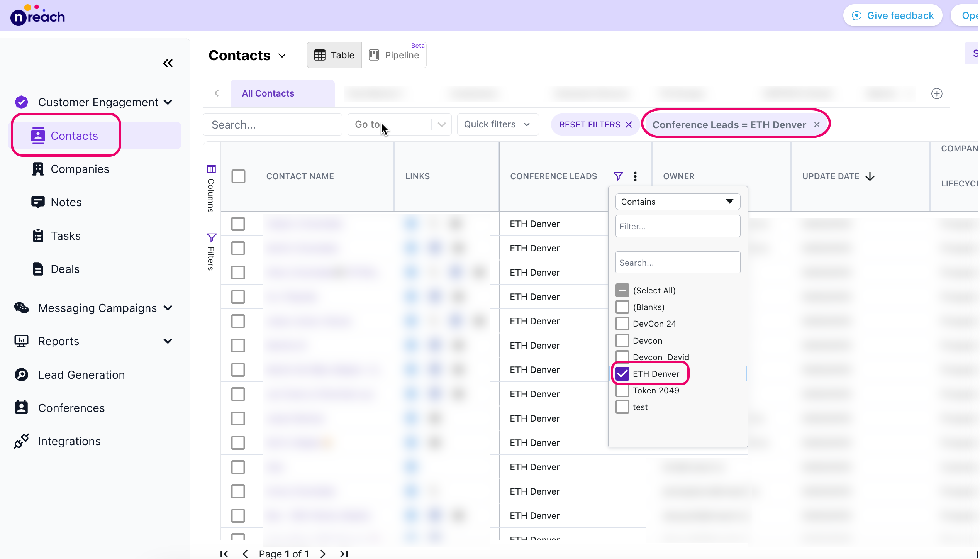This screenshot has width=980, height=559.
Task: Open Filters side panel funnel icon
Action: pyautogui.click(x=211, y=237)
